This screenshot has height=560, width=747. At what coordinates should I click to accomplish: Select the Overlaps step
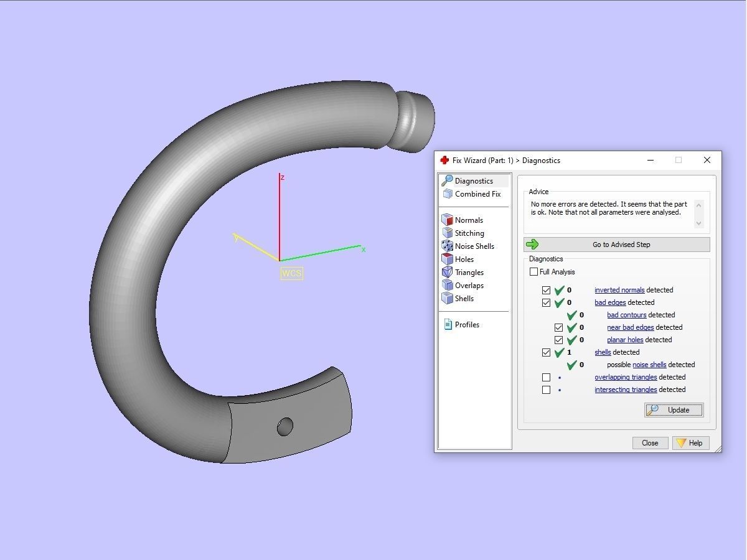click(x=469, y=286)
